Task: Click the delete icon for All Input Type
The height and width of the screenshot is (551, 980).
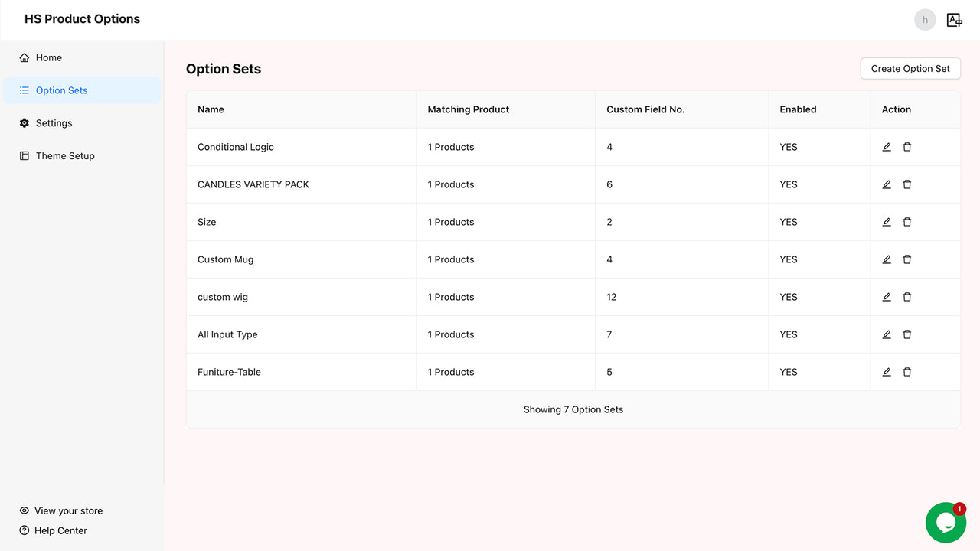Action: coord(907,334)
